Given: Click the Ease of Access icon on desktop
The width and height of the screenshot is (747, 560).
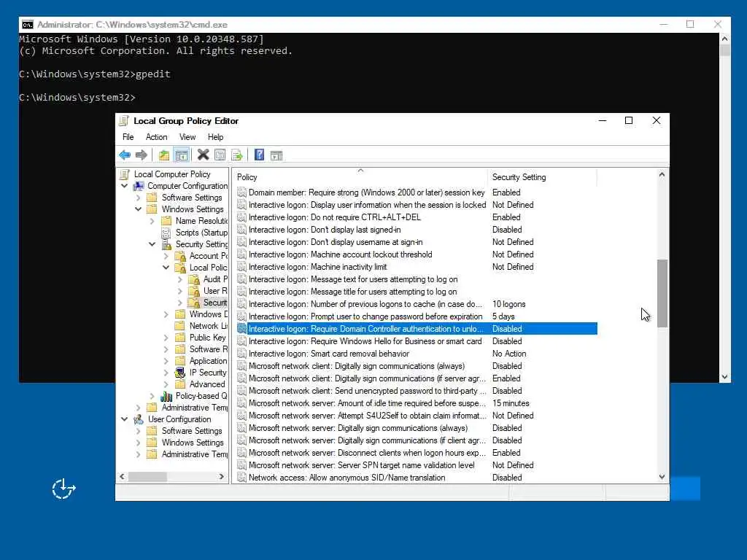Looking at the screenshot, I should coord(63,489).
